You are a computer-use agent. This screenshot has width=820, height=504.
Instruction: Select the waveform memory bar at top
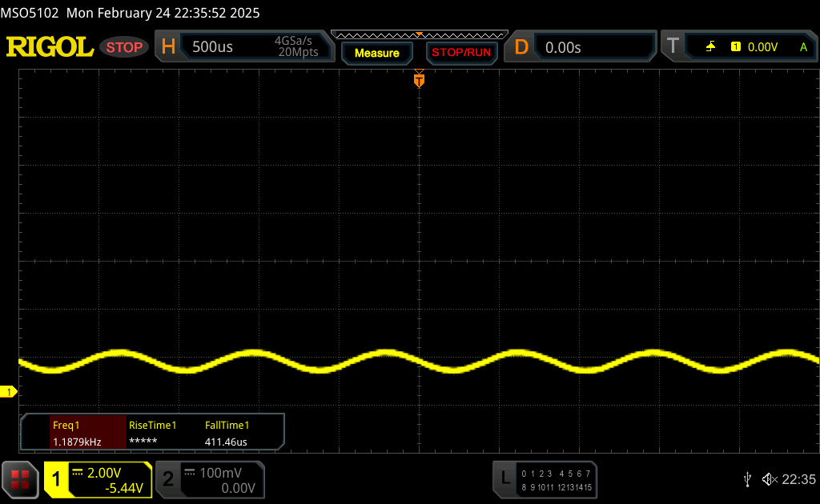420,35
